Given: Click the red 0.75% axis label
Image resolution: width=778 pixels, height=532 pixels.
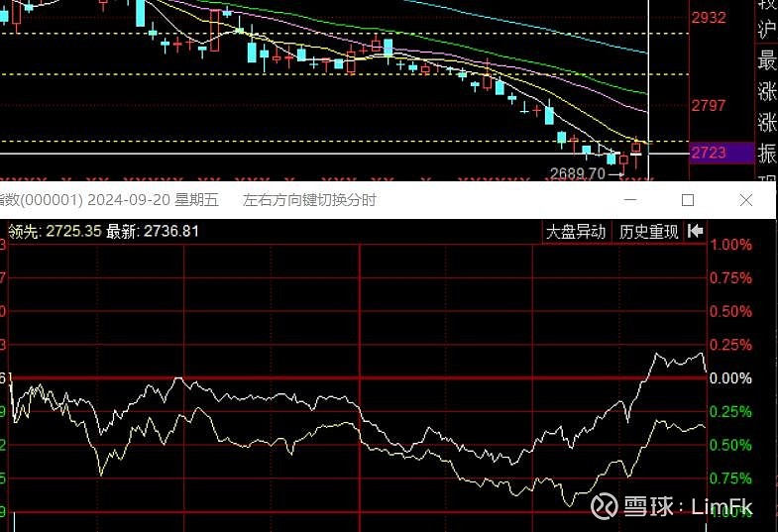Looking at the screenshot, I should tap(730, 278).
